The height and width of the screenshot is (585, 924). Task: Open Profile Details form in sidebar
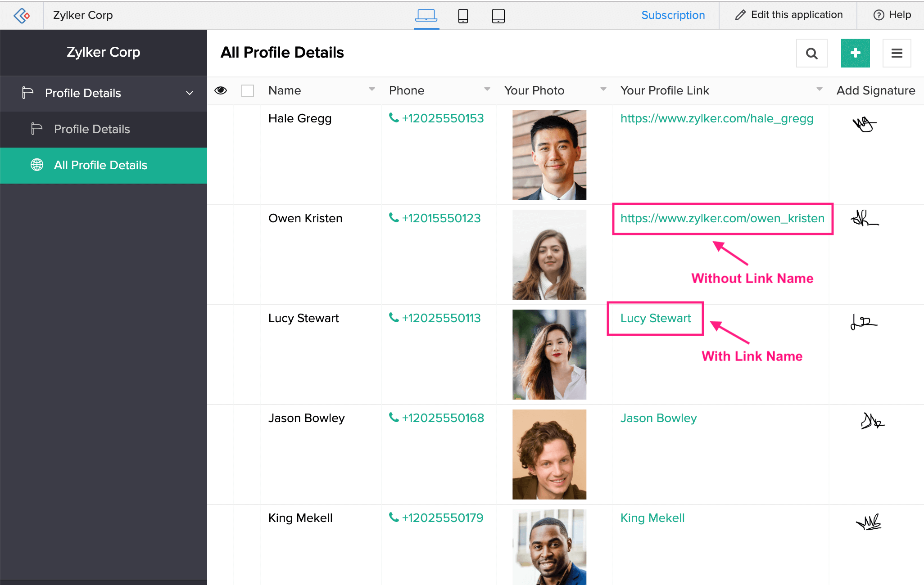pyautogui.click(x=92, y=129)
